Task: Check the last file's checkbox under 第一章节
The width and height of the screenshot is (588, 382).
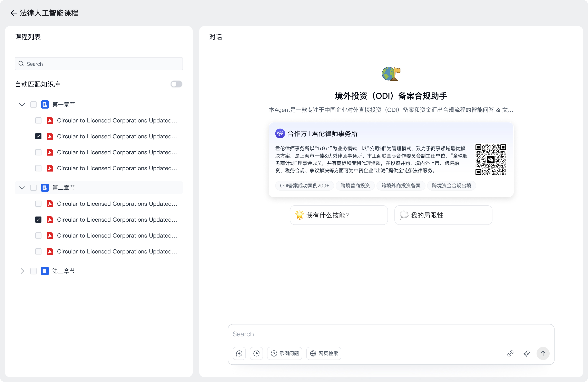Action: pyautogui.click(x=38, y=168)
